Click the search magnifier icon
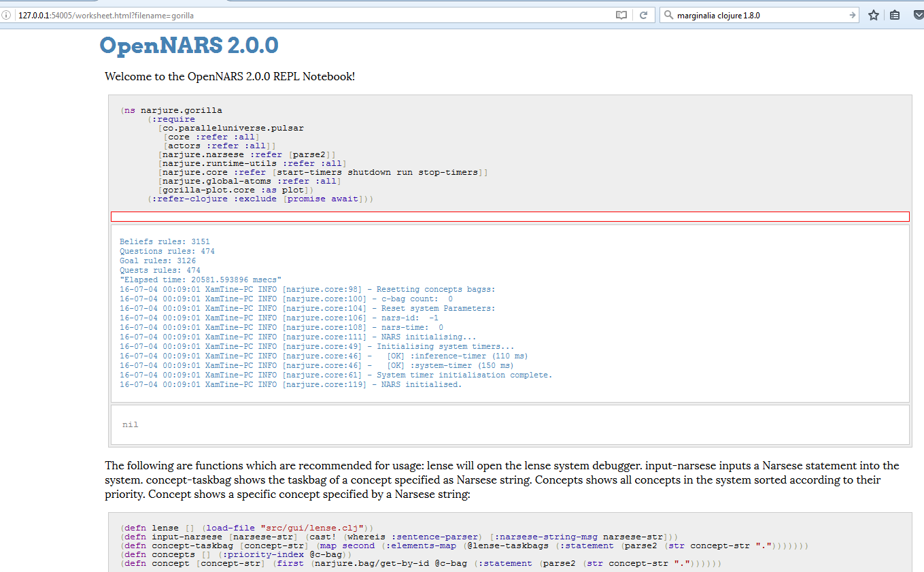 (x=668, y=15)
